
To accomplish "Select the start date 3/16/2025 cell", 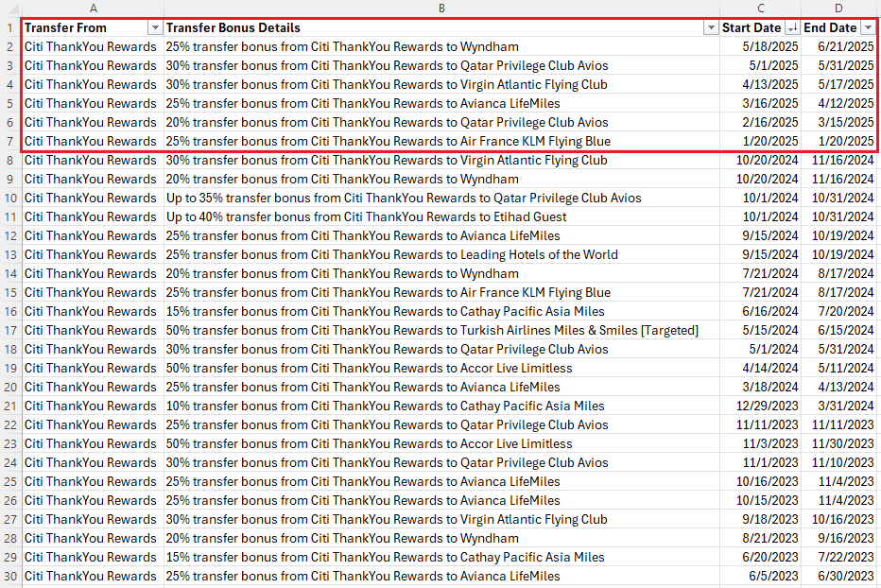I will tap(761, 103).
